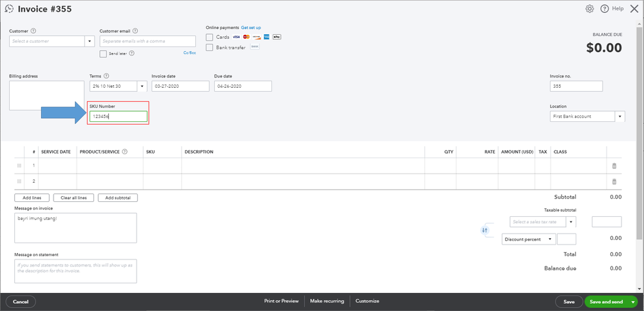644x311 pixels.
Task: Click the SERVICE DATE column header
Action: 56,152
